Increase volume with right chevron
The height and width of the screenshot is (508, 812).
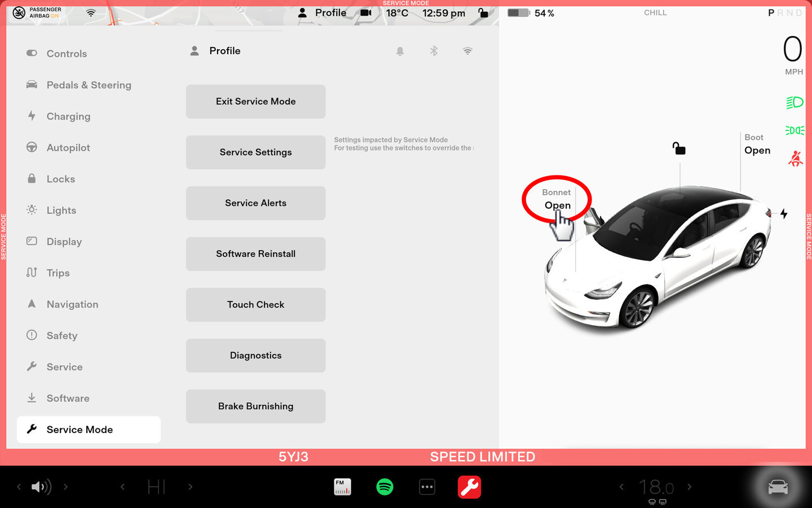pyautogui.click(x=65, y=487)
